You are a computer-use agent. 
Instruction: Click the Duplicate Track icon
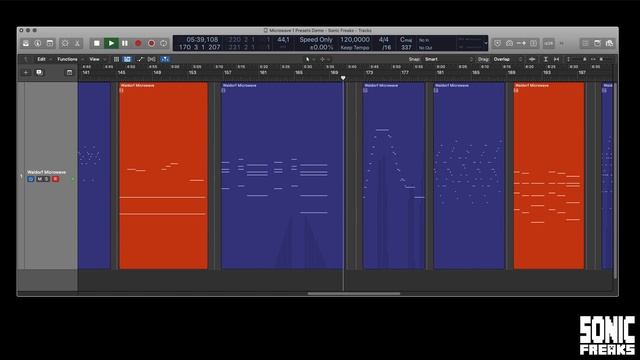coord(39,73)
